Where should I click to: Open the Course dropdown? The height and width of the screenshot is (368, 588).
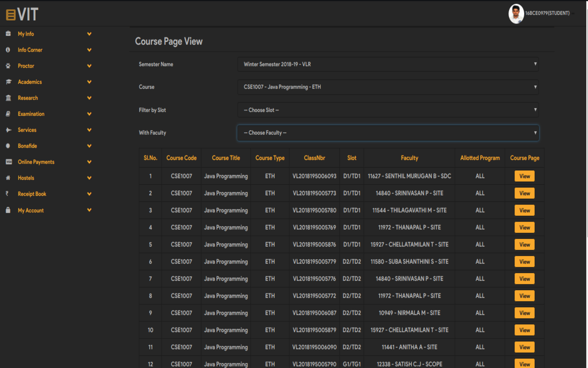click(388, 87)
